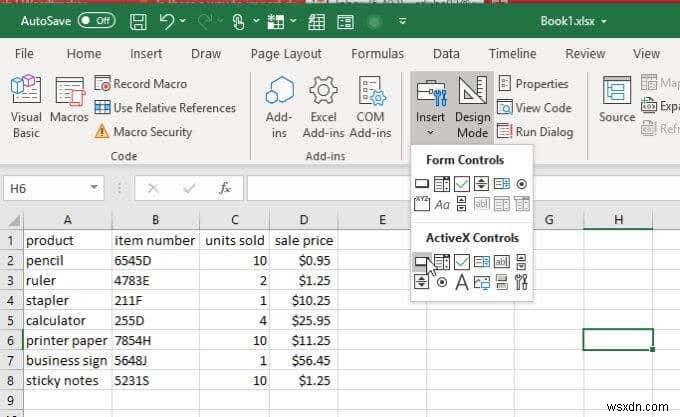The image size is (680, 417).
Task: Insert Form Controls Button
Action: point(422,184)
